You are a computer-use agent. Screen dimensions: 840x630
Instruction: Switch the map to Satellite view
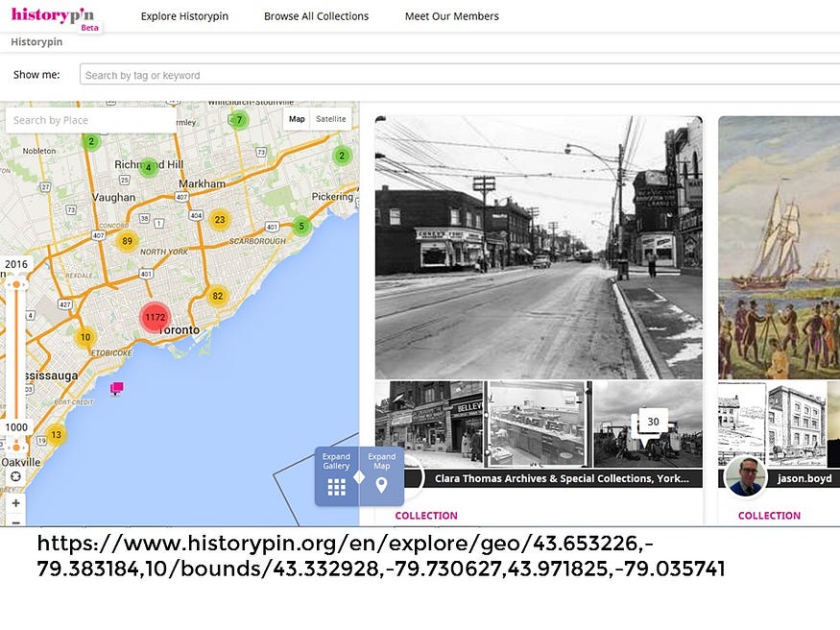330,119
